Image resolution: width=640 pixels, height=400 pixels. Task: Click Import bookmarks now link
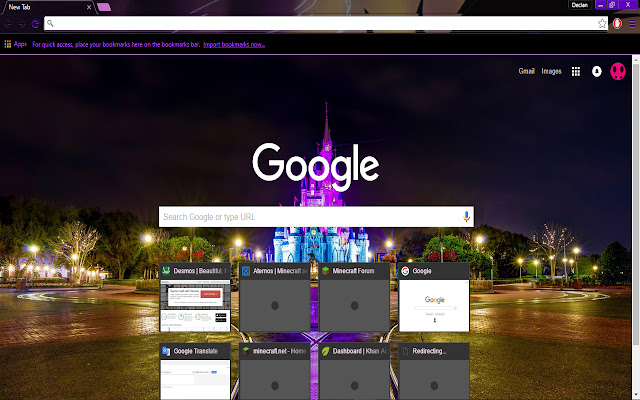[234, 44]
